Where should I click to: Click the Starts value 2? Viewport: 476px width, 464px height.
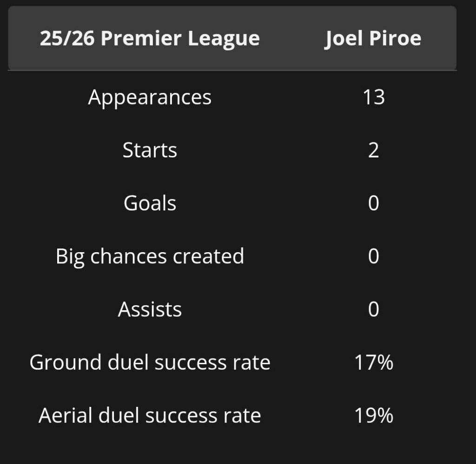[x=374, y=150]
